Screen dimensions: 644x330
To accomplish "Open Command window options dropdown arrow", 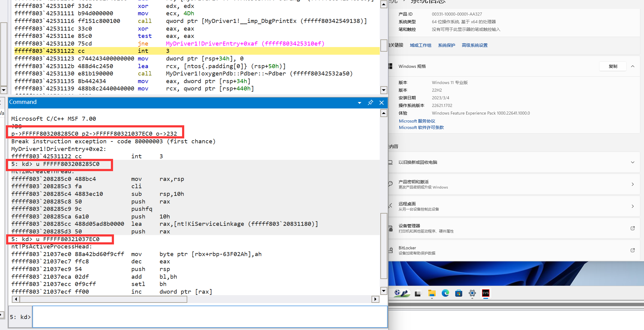I will click(x=360, y=103).
